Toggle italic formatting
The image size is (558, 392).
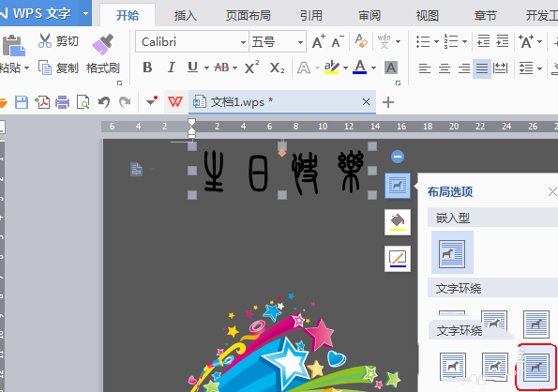pyautogui.click(x=172, y=68)
